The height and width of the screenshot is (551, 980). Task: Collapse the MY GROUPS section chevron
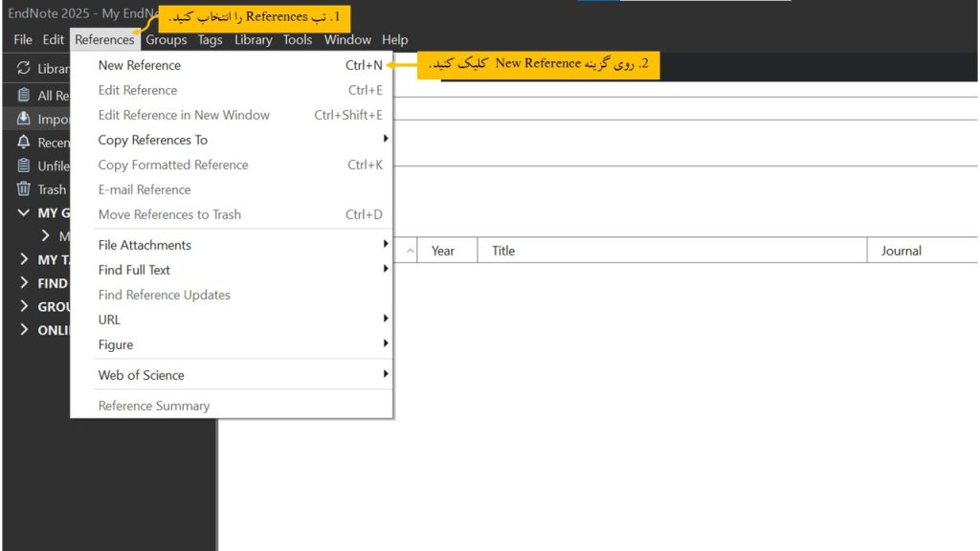coord(24,213)
